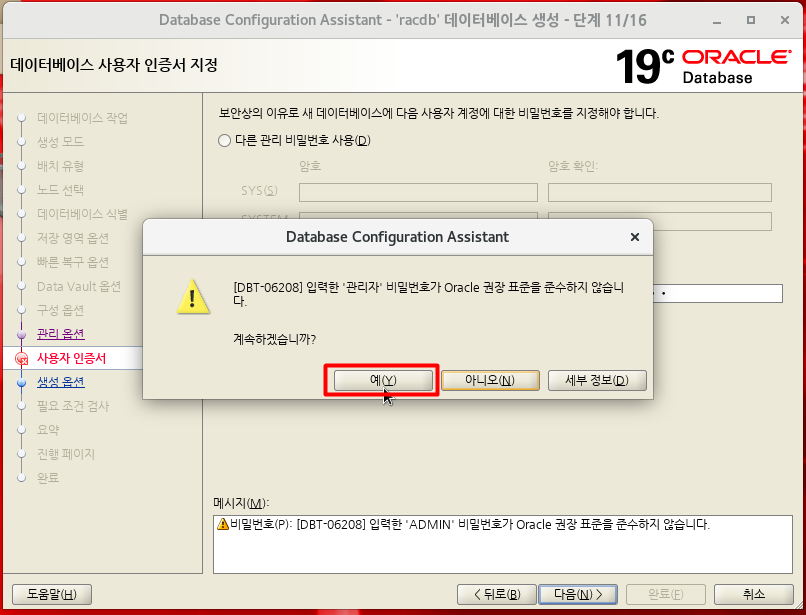Select 다른 관리 비밀번호 사용(D) radio button

(224, 140)
